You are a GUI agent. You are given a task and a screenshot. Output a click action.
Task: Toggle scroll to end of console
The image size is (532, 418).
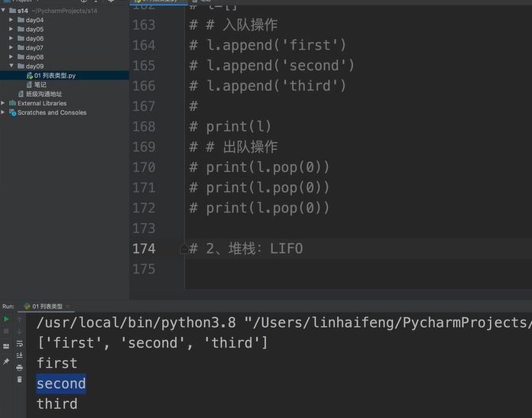pyautogui.click(x=20, y=355)
